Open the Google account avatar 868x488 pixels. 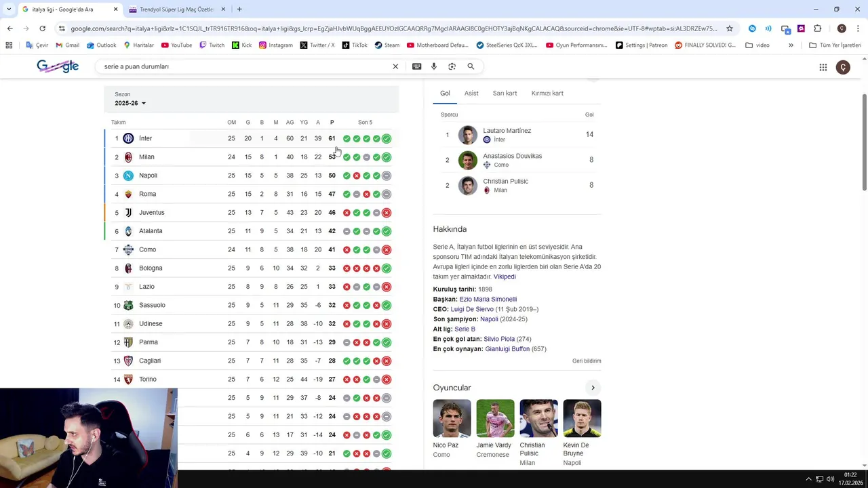tap(843, 67)
